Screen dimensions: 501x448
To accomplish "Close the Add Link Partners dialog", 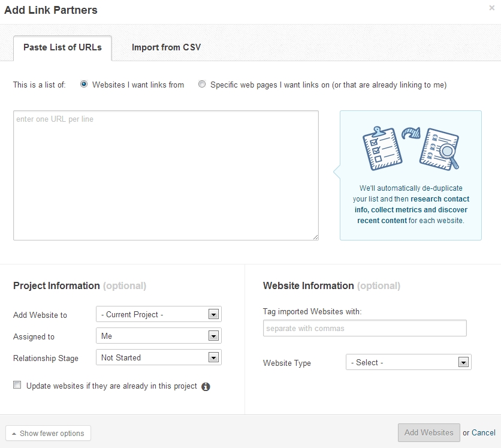I will [x=492, y=8].
